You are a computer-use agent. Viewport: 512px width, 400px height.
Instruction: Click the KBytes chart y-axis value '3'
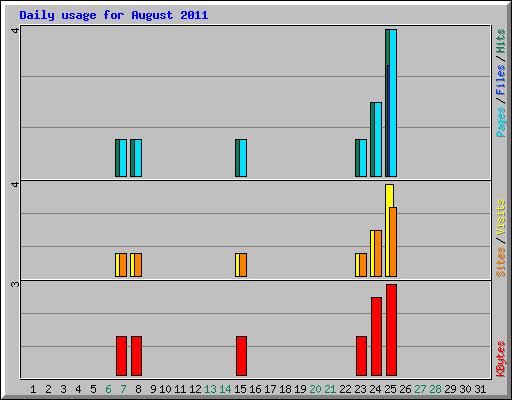pyautogui.click(x=15, y=284)
